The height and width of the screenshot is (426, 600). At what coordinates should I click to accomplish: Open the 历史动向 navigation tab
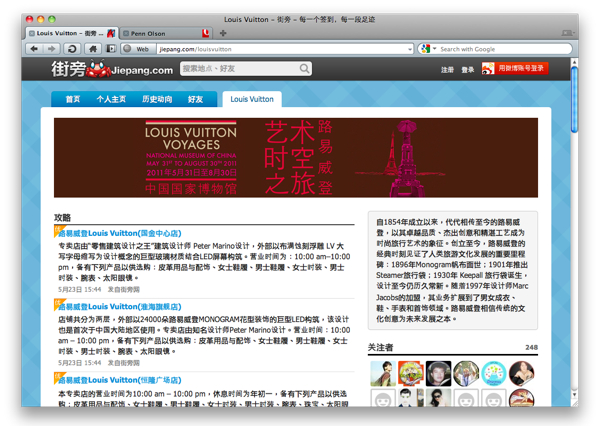(x=157, y=100)
